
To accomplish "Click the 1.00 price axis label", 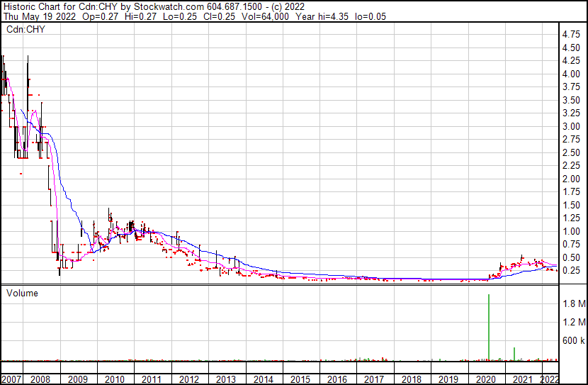I will click(x=571, y=231).
